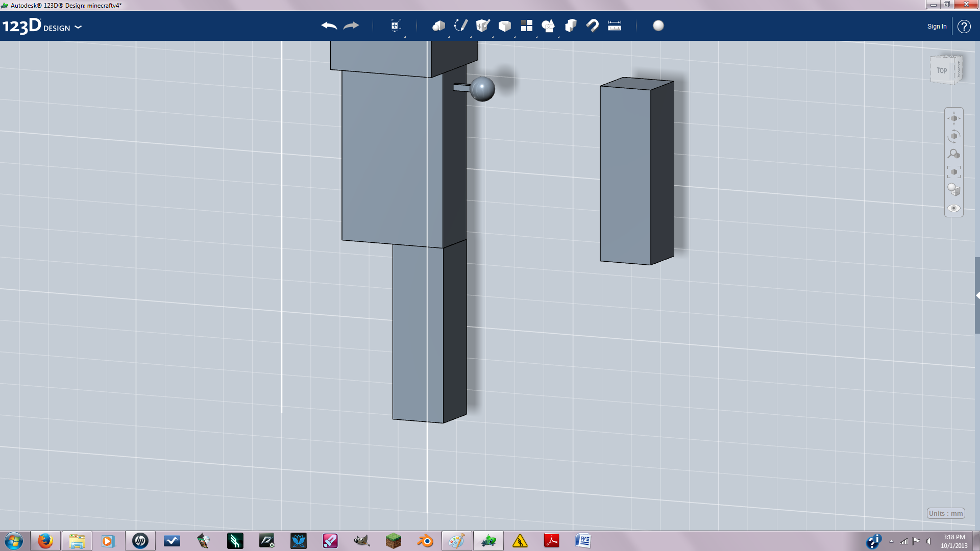This screenshot has width=980, height=551.
Task: Open the Construct tool
Action: coord(483,26)
